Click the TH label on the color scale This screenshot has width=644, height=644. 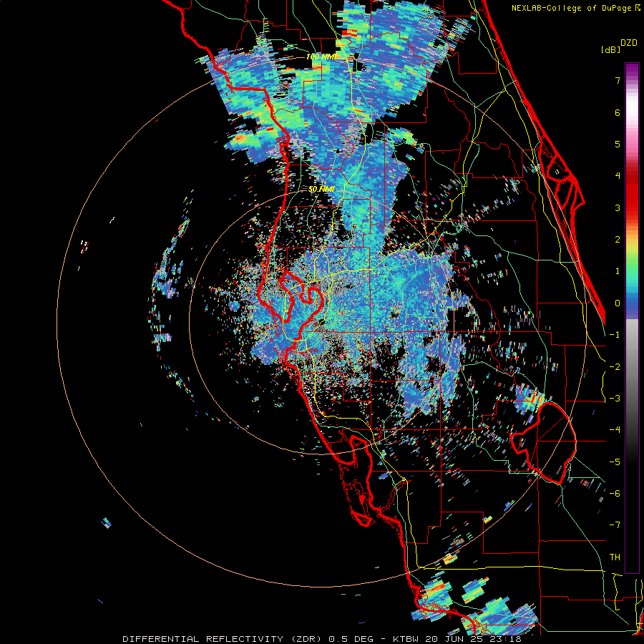pos(615,557)
